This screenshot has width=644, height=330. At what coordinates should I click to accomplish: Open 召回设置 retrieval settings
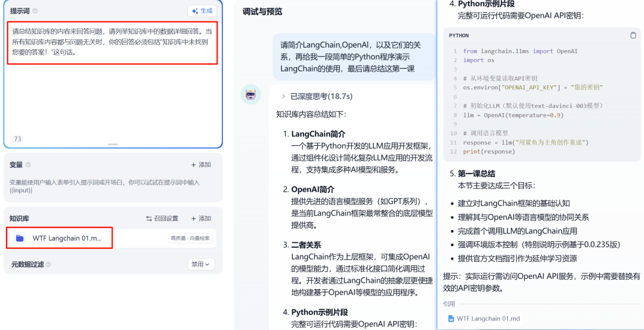click(x=162, y=219)
